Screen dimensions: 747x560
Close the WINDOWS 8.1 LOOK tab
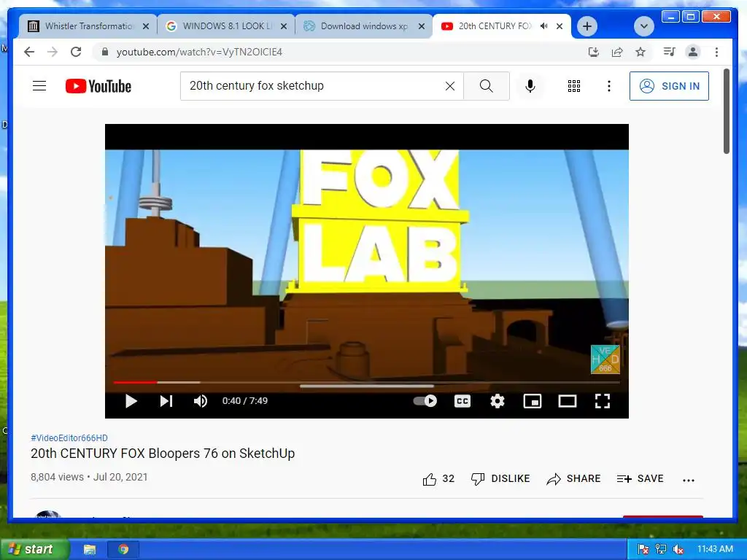point(284,26)
